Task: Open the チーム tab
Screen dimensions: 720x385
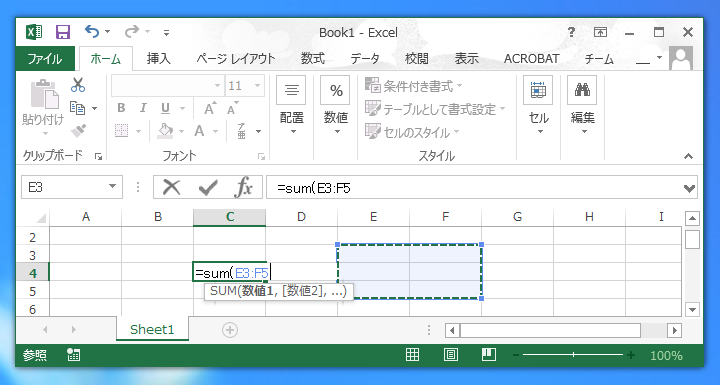Action: coord(599,59)
